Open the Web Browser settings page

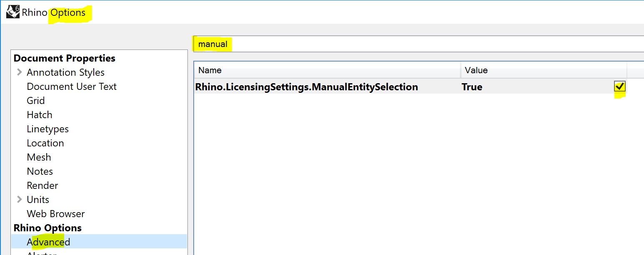(56, 214)
